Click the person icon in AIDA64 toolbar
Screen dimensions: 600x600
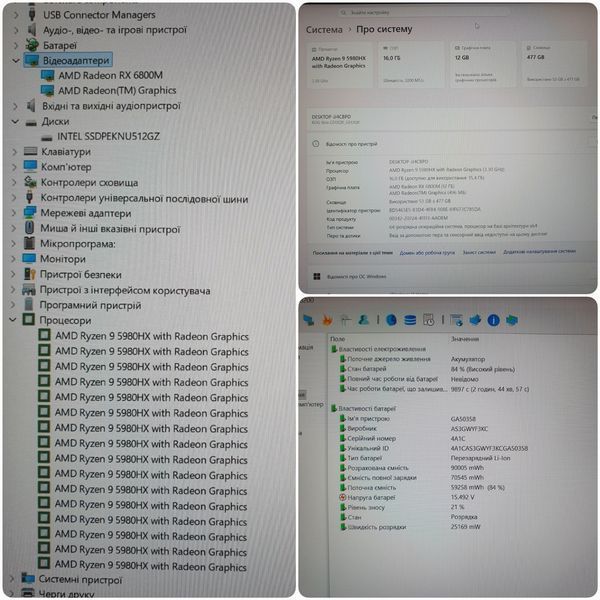coord(364,320)
